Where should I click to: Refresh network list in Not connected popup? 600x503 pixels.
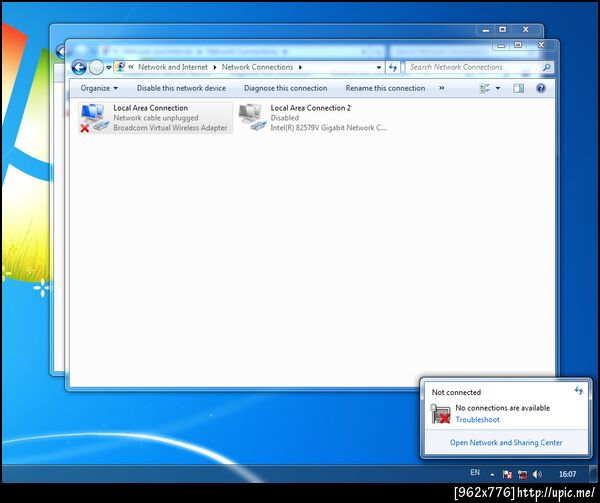578,391
